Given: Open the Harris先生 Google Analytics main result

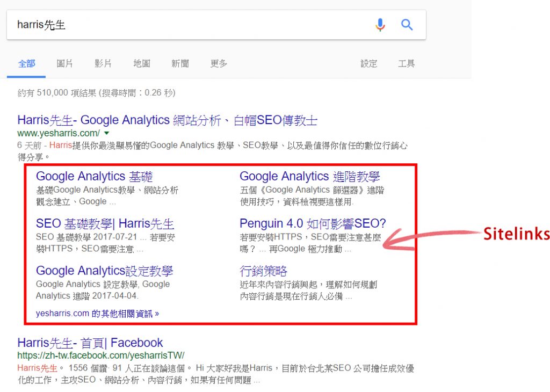Looking at the screenshot, I should pyautogui.click(x=168, y=120).
